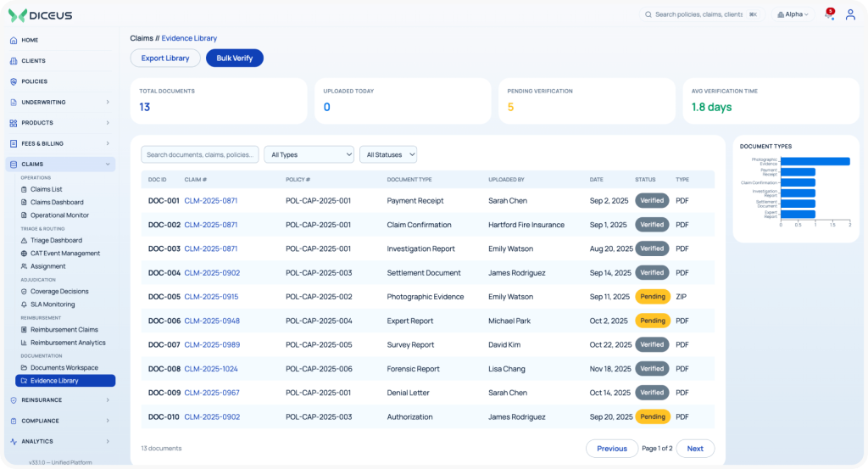Collapse the Claims sidebar section
The width and height of the screenshot is (868, 469).
[x=108, y=165]
